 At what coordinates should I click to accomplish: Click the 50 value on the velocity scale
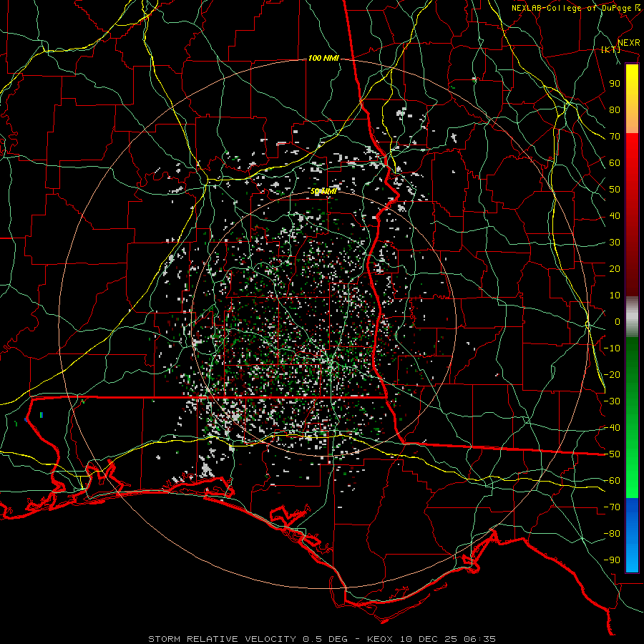(615, 190)
